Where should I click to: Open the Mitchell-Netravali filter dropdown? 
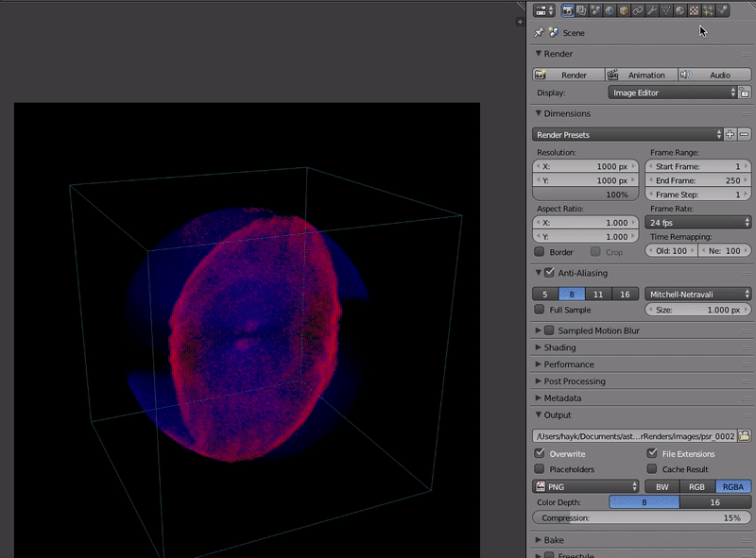click(698, 294)
